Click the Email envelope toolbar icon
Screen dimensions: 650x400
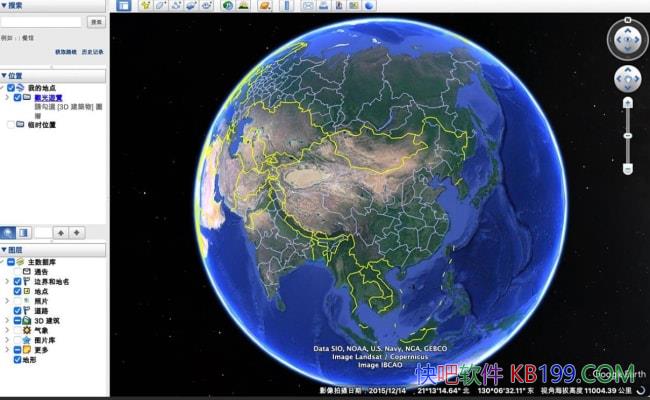tap(308, 5)
